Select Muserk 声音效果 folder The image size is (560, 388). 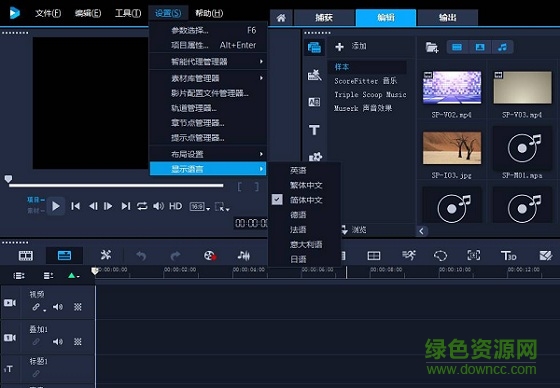tap(363, 108)
